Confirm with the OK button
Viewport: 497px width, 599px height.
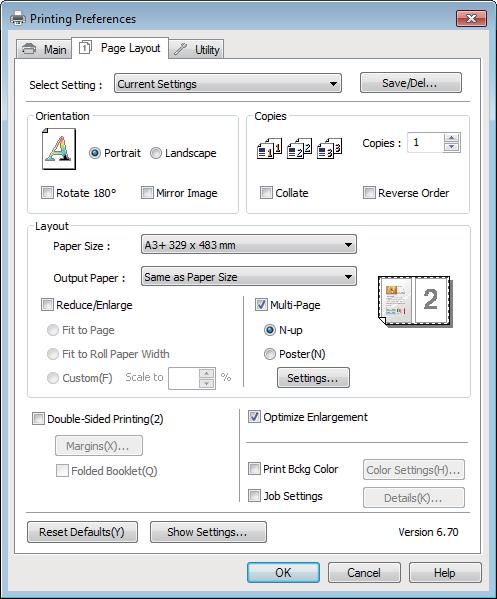click(x=283, y=573)
